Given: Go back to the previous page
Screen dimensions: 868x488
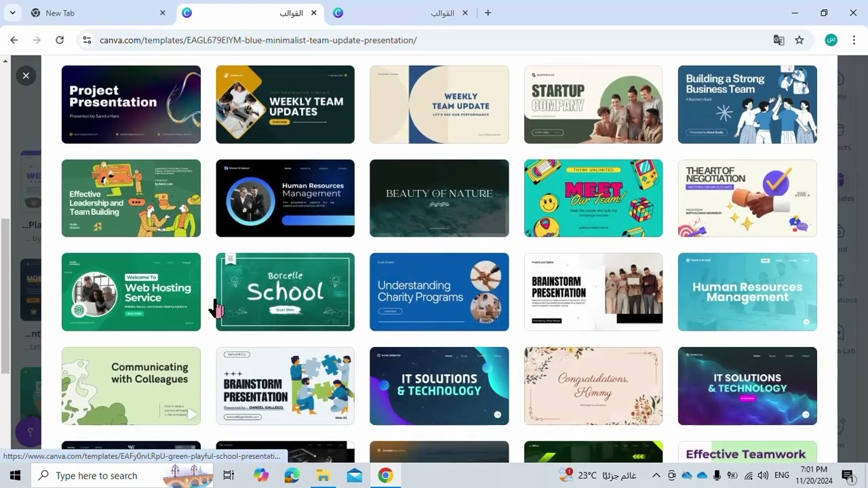Looking at the screenshot, I should [x=14, y=40].
